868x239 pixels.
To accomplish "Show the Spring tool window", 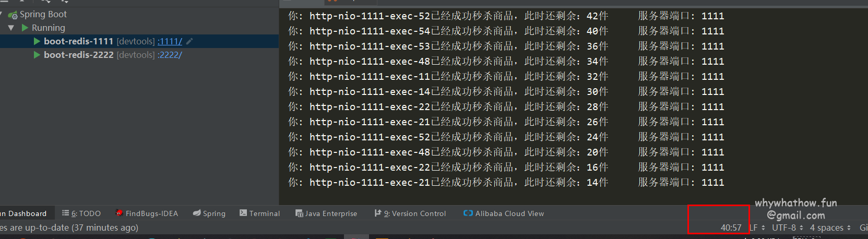I will 209,213.
